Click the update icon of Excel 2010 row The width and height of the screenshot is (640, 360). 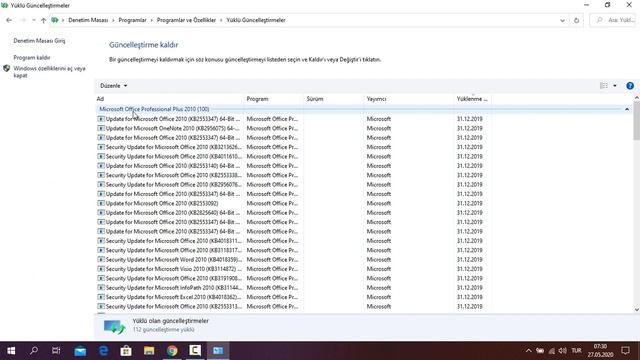point(101,297)
